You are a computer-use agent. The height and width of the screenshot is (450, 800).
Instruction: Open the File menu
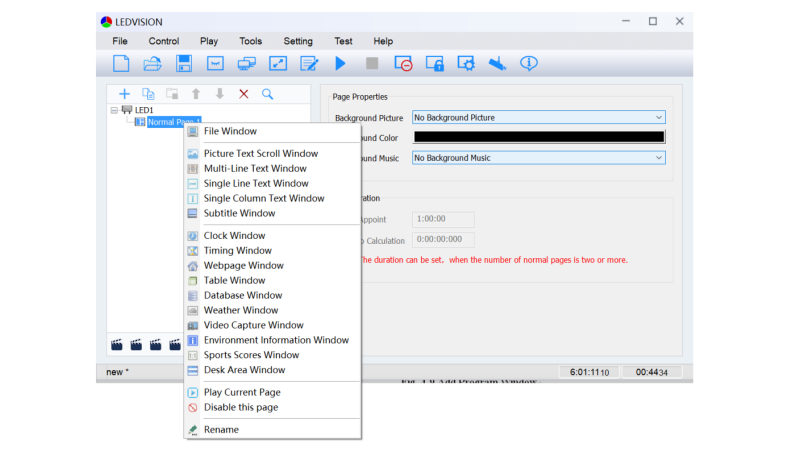coord(120,41)
